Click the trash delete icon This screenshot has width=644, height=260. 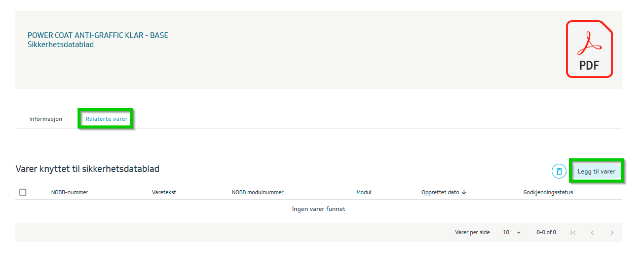pyautogui.click(x=559, y=171)
